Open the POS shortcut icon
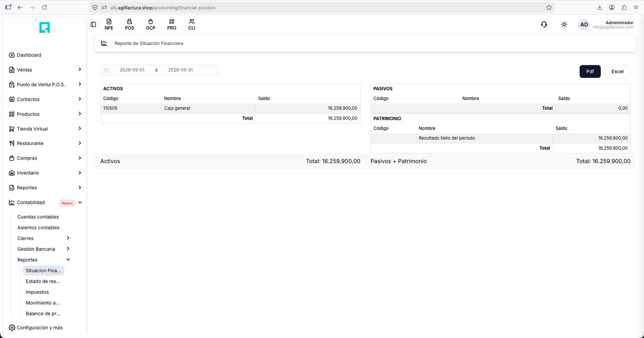Screen dimensions: 644x338 click(x=130, y=25)
